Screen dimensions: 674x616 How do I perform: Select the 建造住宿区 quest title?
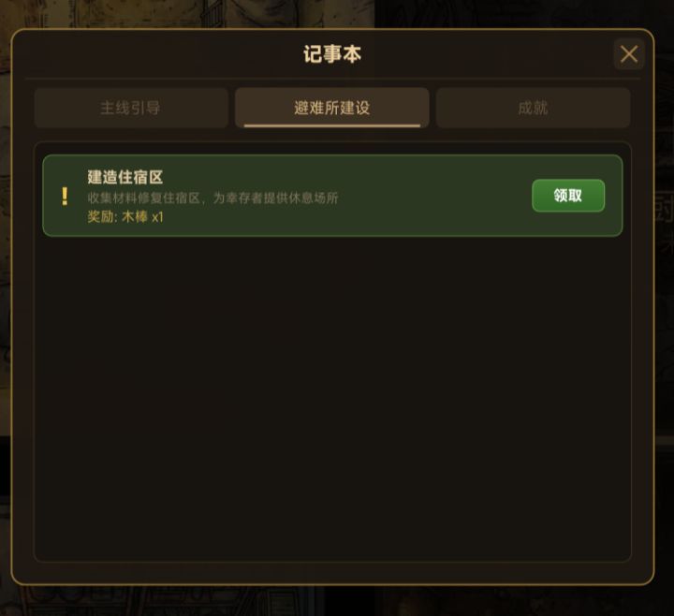coord(125,177)
